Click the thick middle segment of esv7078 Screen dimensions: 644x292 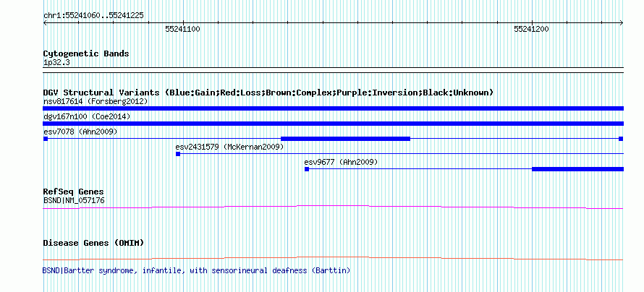tap(345, 139)
